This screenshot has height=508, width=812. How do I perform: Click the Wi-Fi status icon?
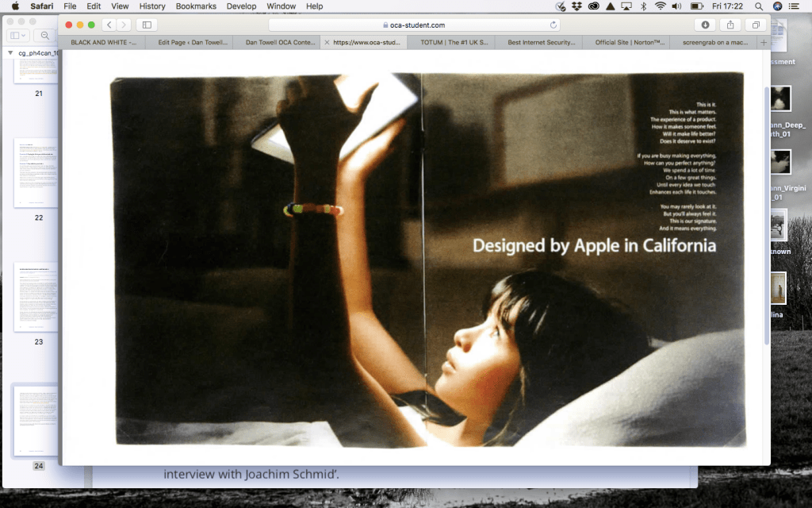pyautogui.click(x=660, y=6)
